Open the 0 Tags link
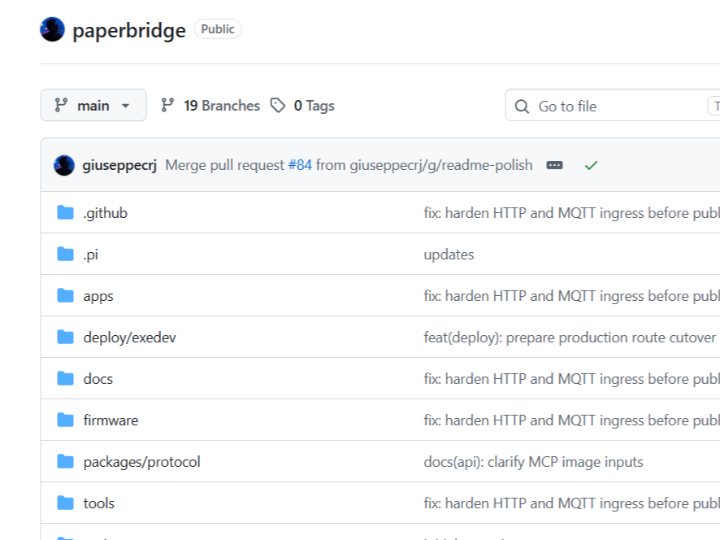This screenshot has height=540, width=720. (x=314, y=106)
